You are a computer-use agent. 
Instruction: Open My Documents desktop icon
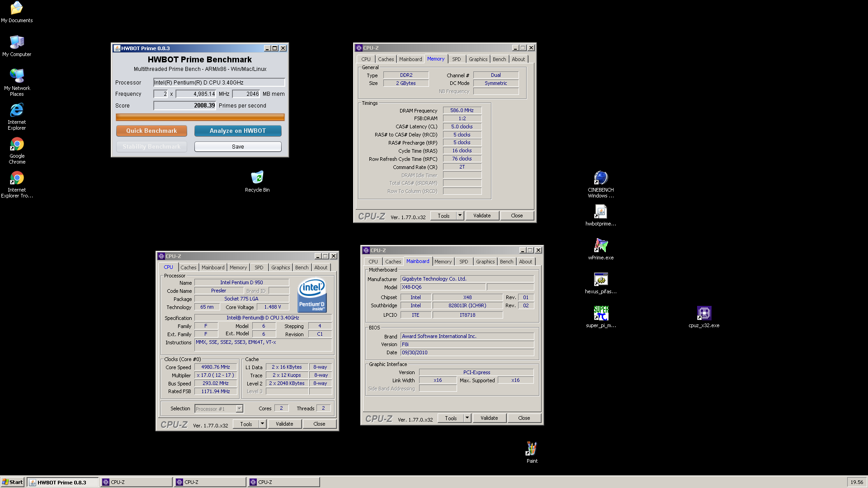[x=17, y=12]
